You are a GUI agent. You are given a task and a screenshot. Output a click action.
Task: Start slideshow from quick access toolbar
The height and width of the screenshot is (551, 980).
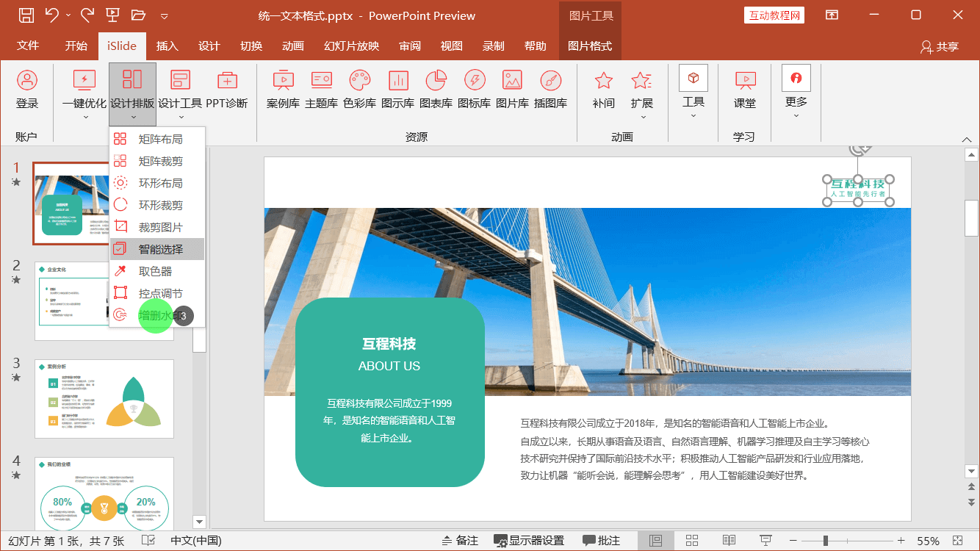coord(113,15)
